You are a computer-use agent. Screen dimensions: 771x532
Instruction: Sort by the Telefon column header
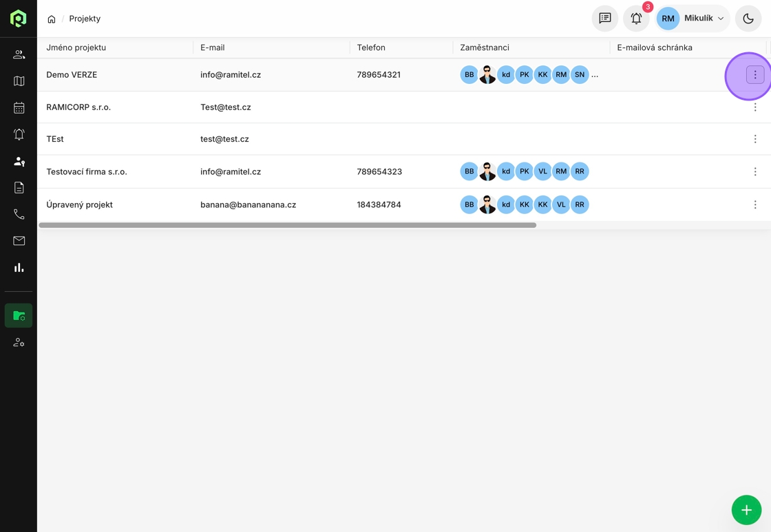click(371, 47)
